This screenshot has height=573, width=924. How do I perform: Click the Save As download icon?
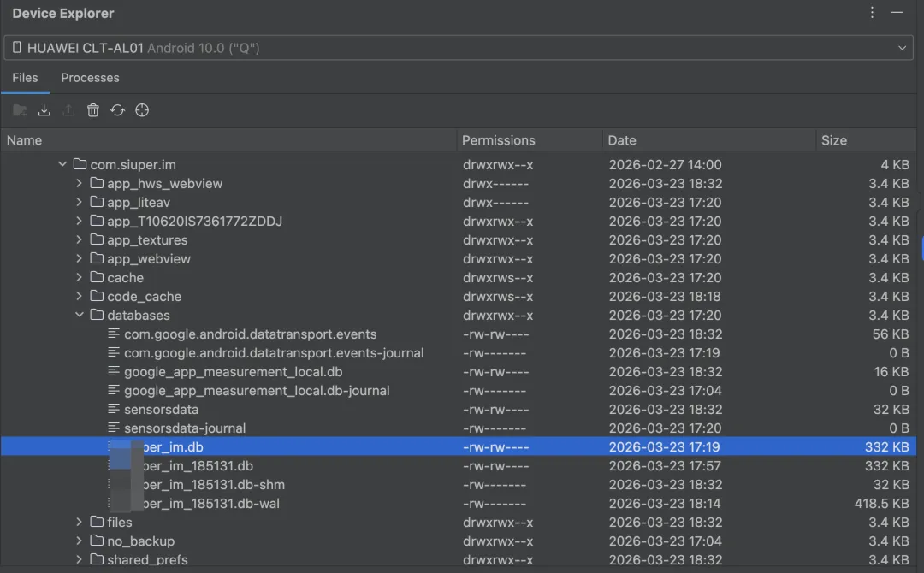tap(44, 110)
